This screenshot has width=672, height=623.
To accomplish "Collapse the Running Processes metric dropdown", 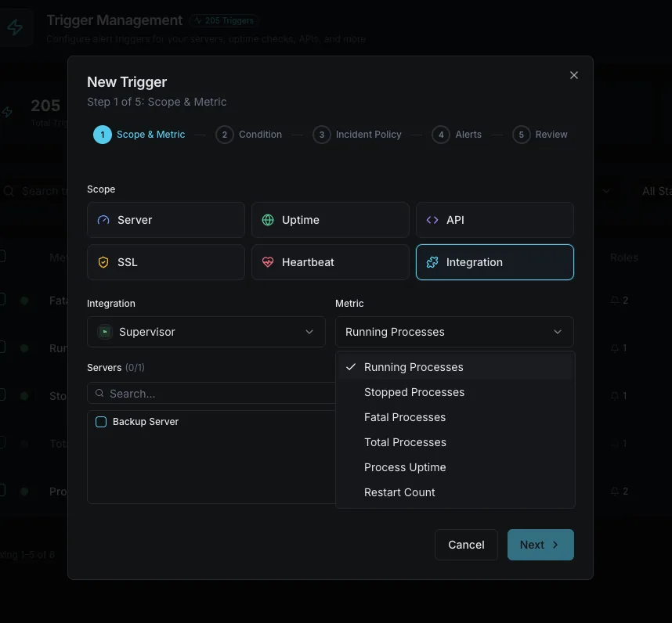I will (x=454, y=332).
